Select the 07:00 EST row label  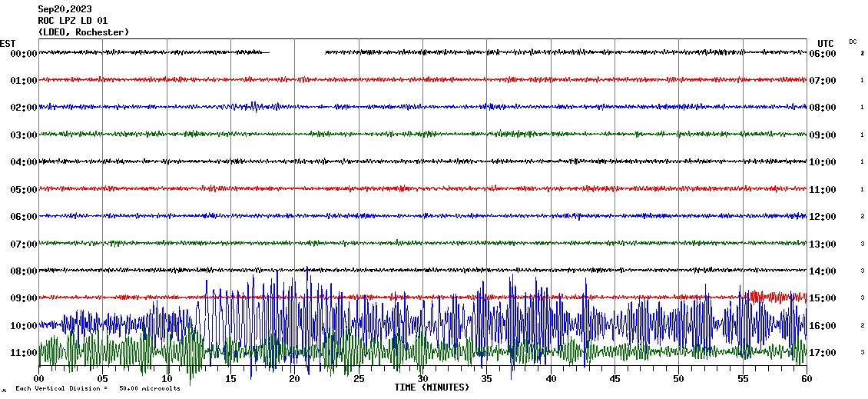(23, 244)
